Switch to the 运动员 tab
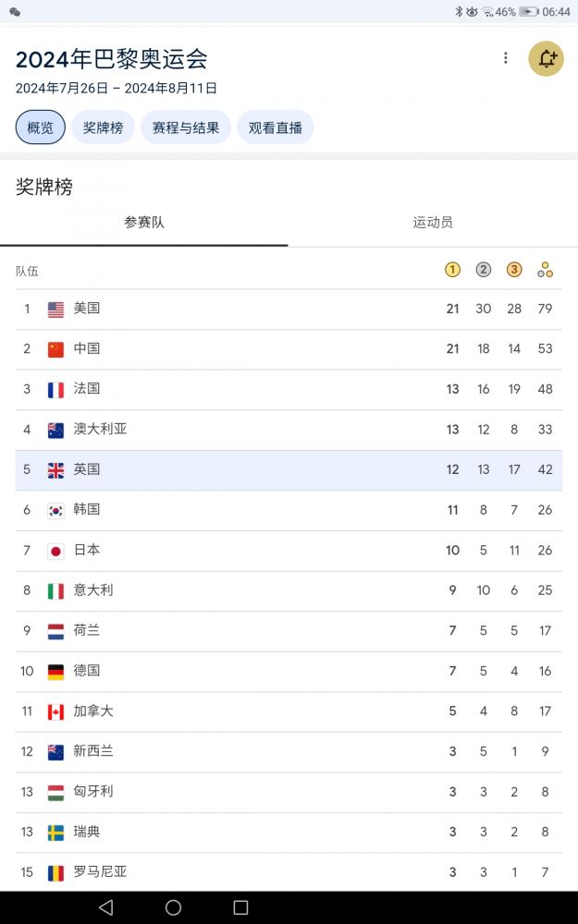 (433, 223)
